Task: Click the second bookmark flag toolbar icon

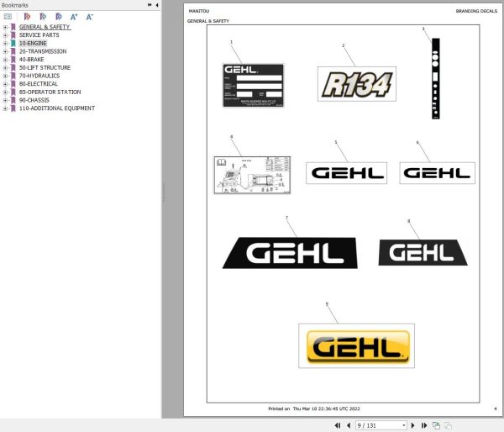Action: tap(43, 17)
